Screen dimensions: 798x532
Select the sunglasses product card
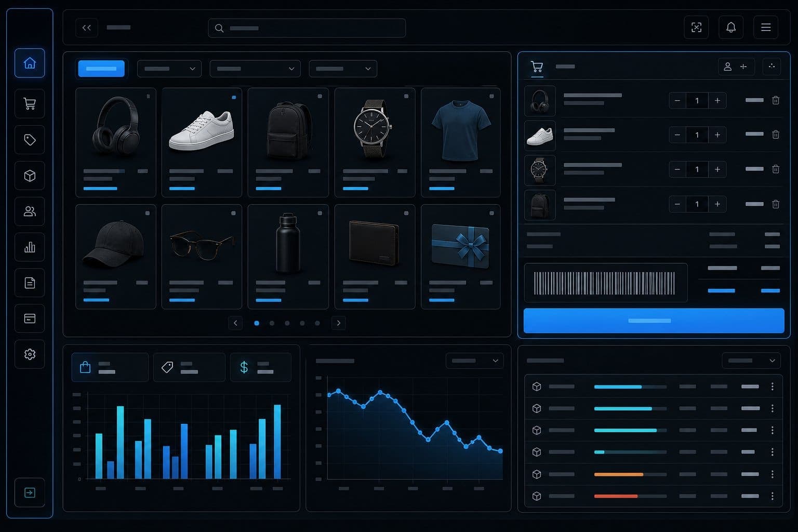[x=202, y=257]
